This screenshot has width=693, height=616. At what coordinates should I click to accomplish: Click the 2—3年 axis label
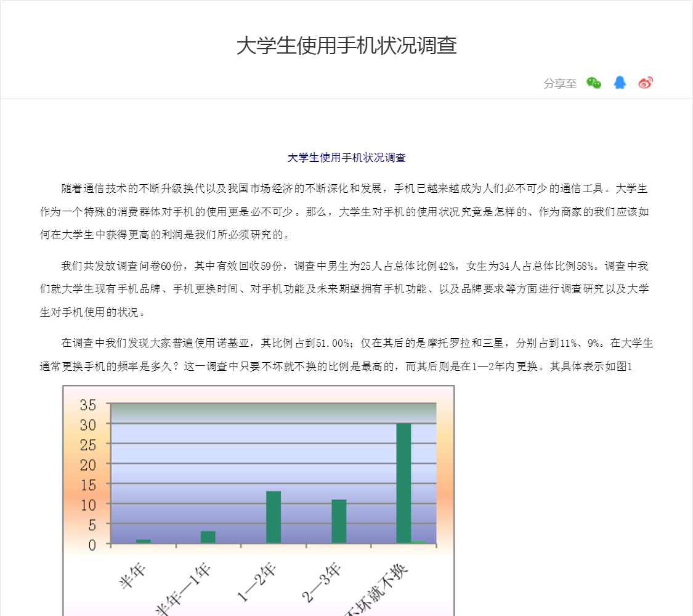(x=322, y=582)
